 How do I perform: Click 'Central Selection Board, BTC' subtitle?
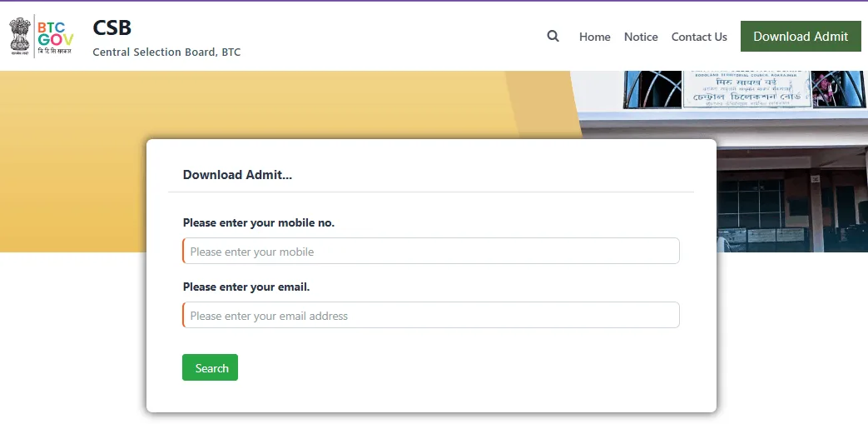click(166, 52)
